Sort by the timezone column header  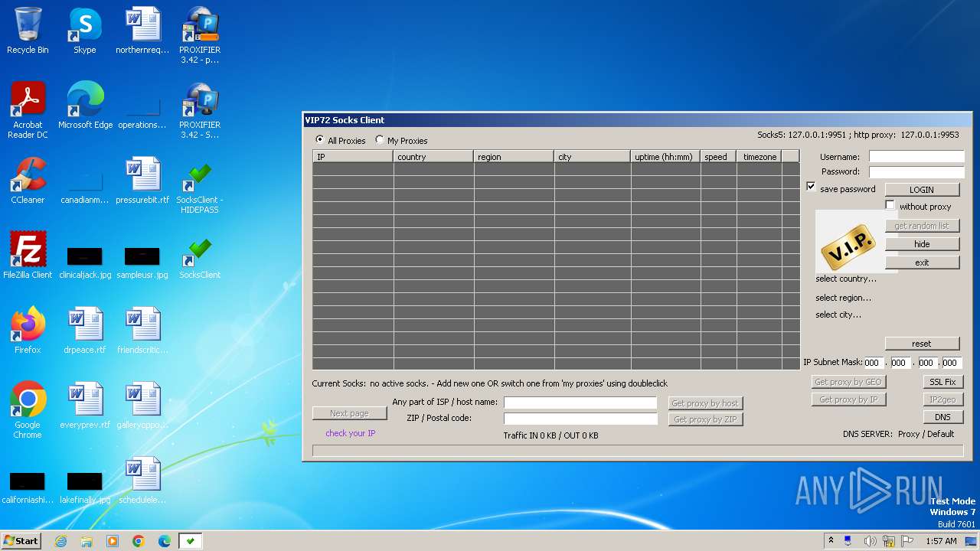pos(759,156)
